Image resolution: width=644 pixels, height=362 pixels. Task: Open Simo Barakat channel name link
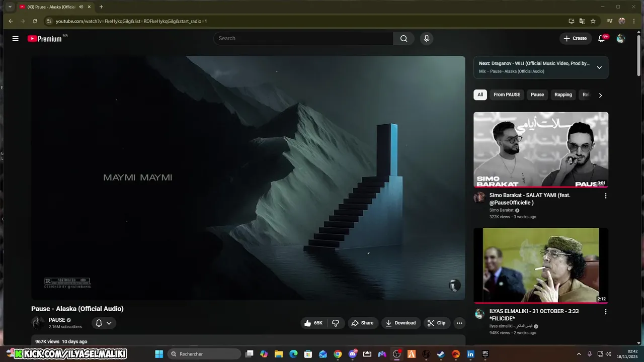[x=502, y=210]
